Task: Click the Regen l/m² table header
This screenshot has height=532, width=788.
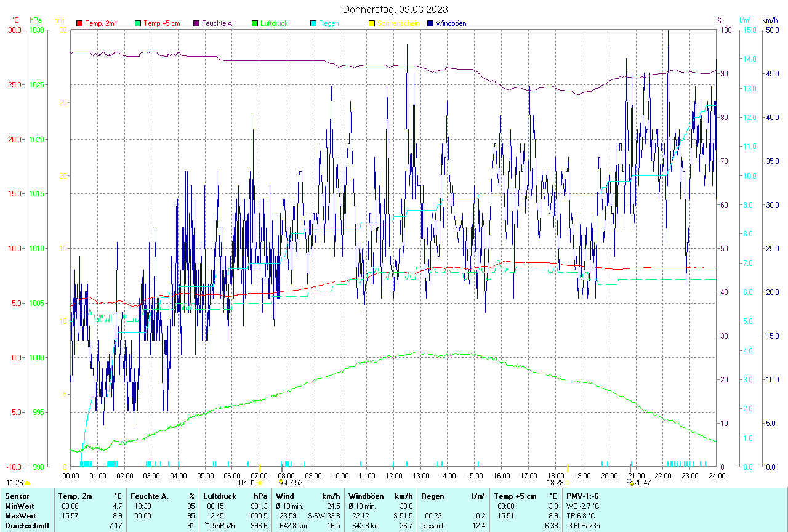Action: (x=453, y=496)
